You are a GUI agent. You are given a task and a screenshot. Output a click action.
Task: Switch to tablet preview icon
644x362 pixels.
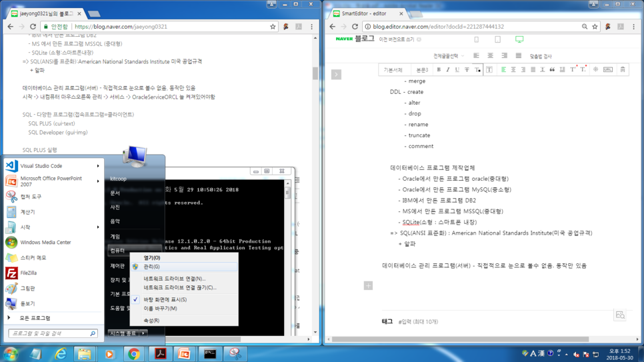[x=497, y=39]
